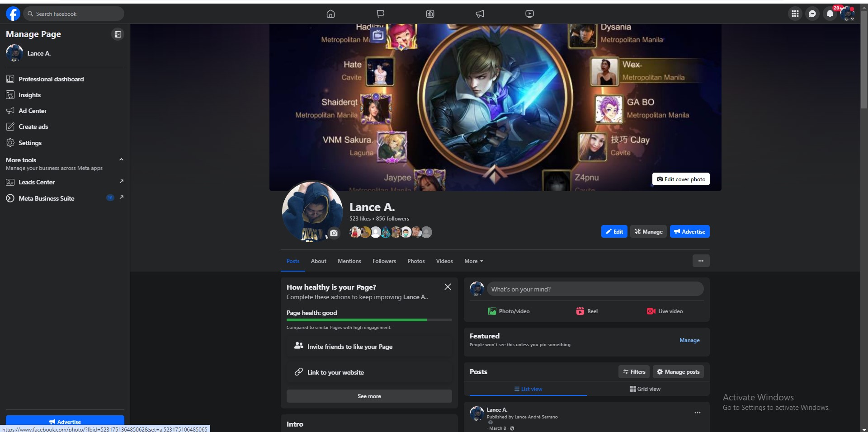Click the Search Facebook field
The height and width of the screenshot is (432, 868).
click(74, 14)
